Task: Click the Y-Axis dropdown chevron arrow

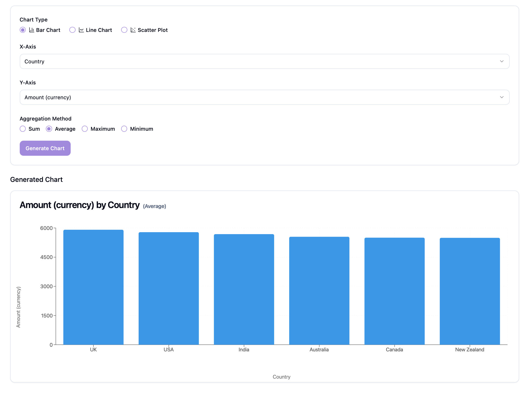Action: click(502, 97)
